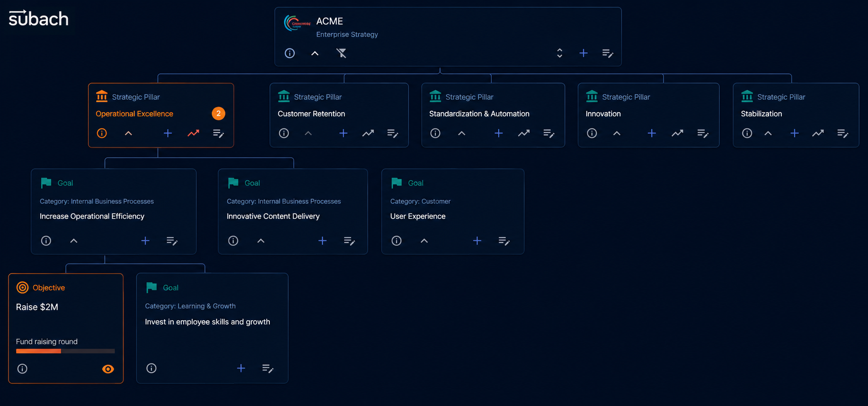This screenshot has width=868, height=406.
Task: Edit Customer Retention pillar
Action: 393,133
